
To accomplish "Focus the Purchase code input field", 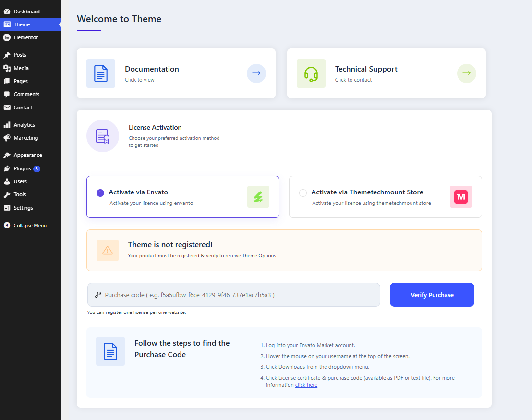I will 234,295.
